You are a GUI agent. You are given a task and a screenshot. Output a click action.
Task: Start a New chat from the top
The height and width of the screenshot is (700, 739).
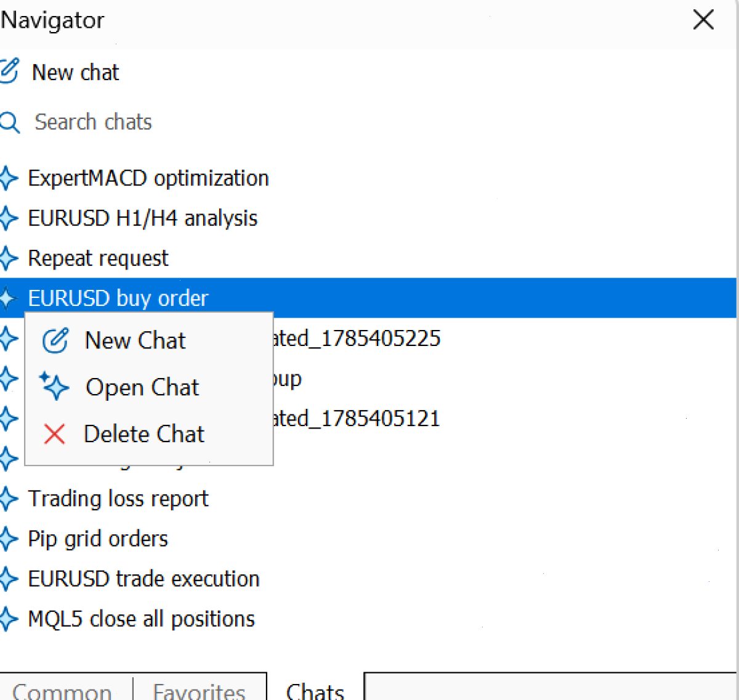[76, 73]
